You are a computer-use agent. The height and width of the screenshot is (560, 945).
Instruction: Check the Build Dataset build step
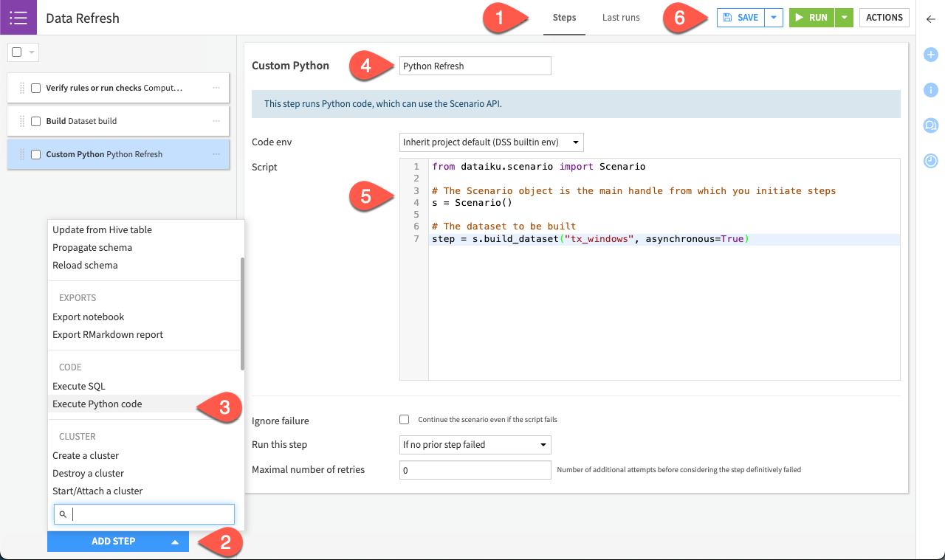click(35, 121)
